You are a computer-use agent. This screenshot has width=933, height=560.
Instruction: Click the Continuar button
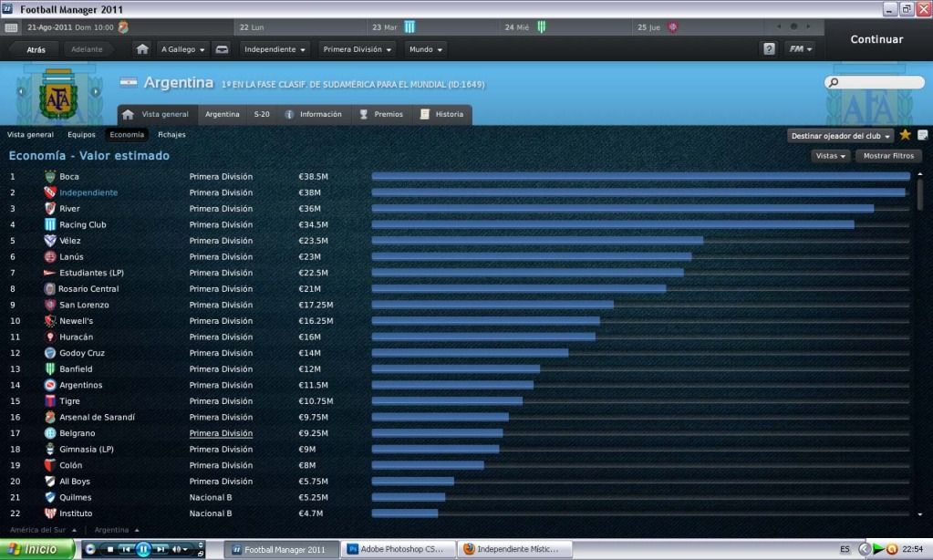click(876, 39)
